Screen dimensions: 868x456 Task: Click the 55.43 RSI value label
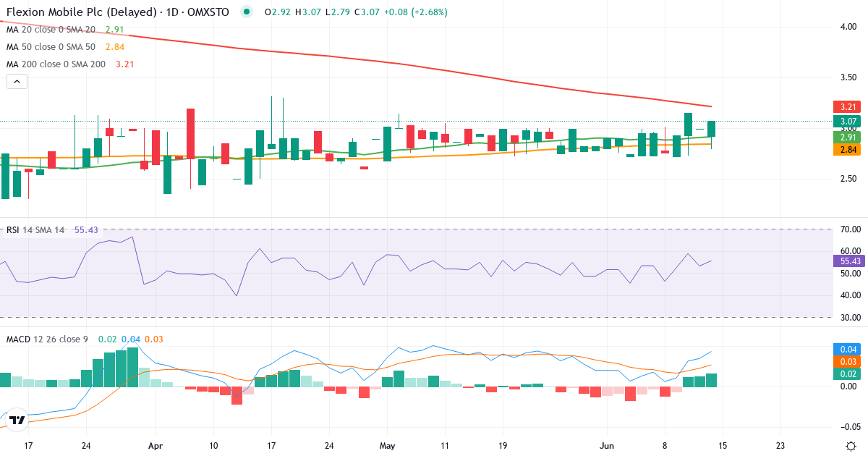(x=848, y=261)
